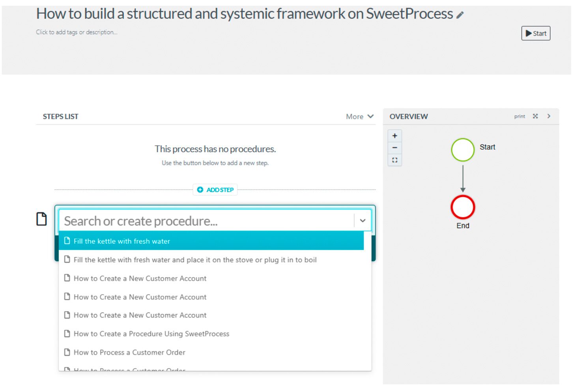Click the ADD STEP button
This screenshot has width=572, height=392.
(x=215, y=190)
